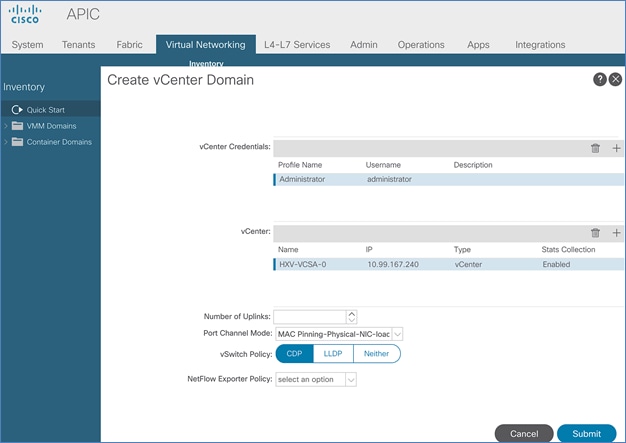Delete selected vCenter Credentials entry
626x443 pixels.
pos(596,148)
